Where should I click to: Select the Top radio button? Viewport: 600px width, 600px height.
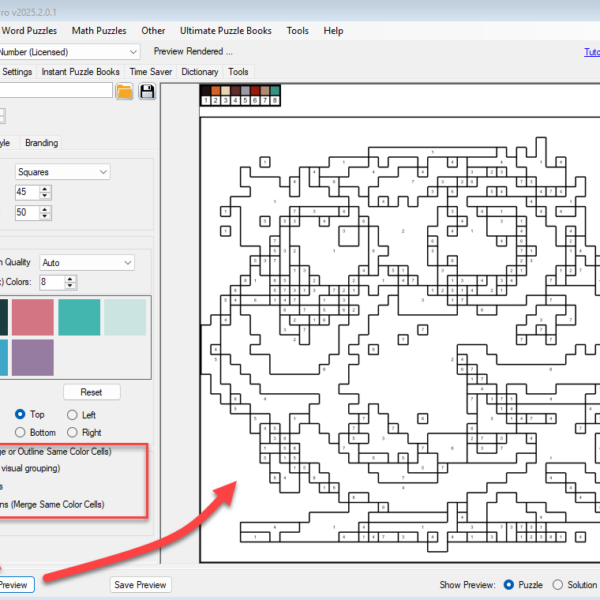coord(20,414)
